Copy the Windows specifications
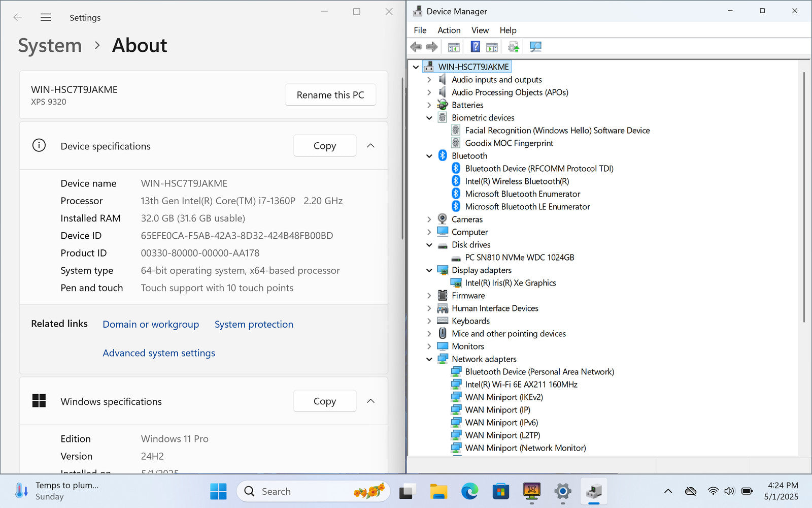 point(325,401)
